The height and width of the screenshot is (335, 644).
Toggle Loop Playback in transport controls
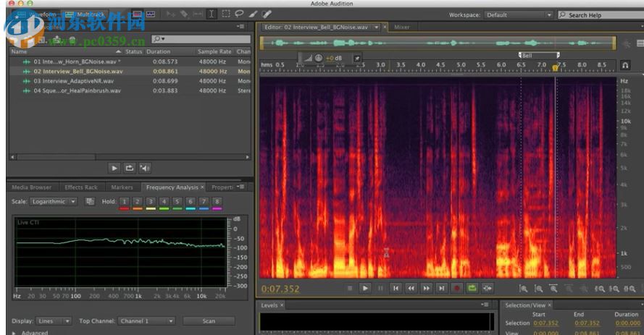click(x=472, y=288)
